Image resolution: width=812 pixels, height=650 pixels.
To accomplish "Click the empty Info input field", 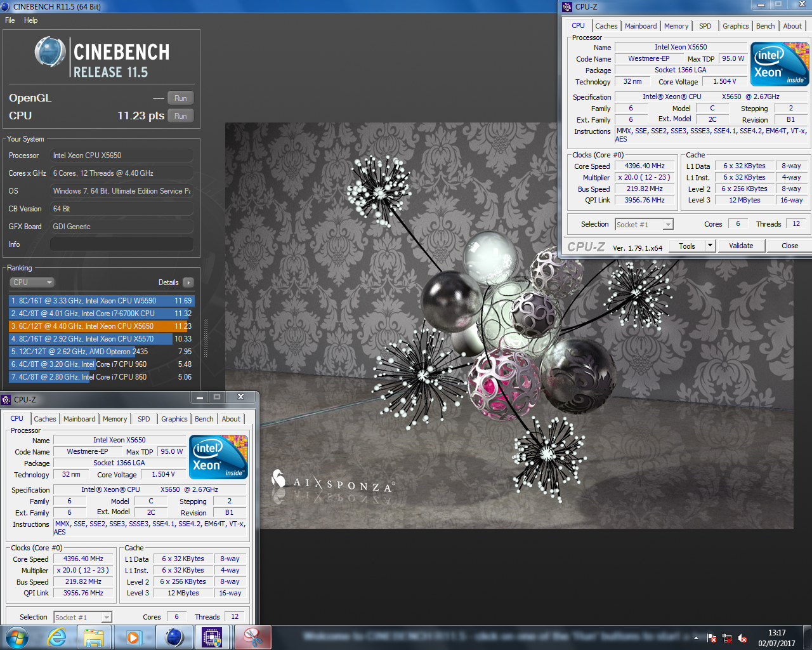I will [122, 244].
